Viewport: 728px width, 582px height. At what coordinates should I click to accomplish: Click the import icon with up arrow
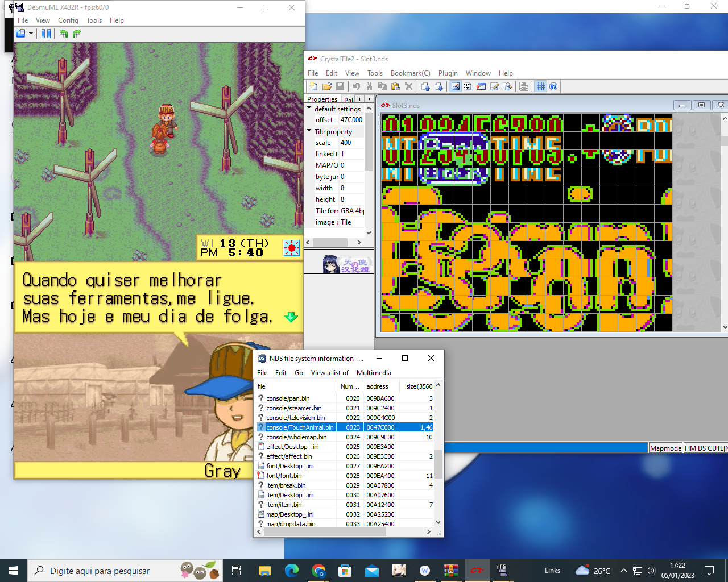425,86
